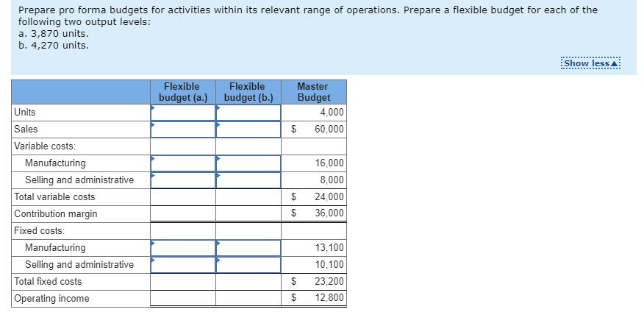This screenshot has width=644, height=312.
Task: Select Units field for Flexible budget (b.)
Action: (x=248, y=113)
